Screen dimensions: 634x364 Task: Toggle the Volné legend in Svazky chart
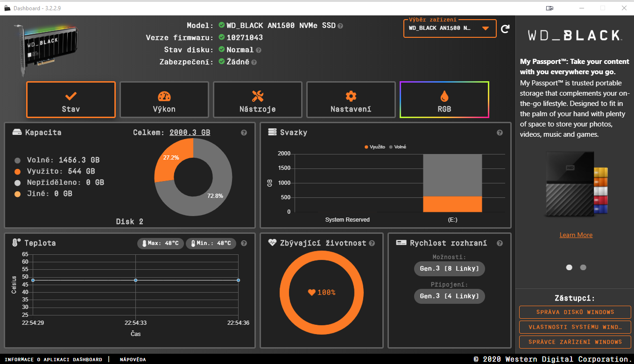[398, 147]
